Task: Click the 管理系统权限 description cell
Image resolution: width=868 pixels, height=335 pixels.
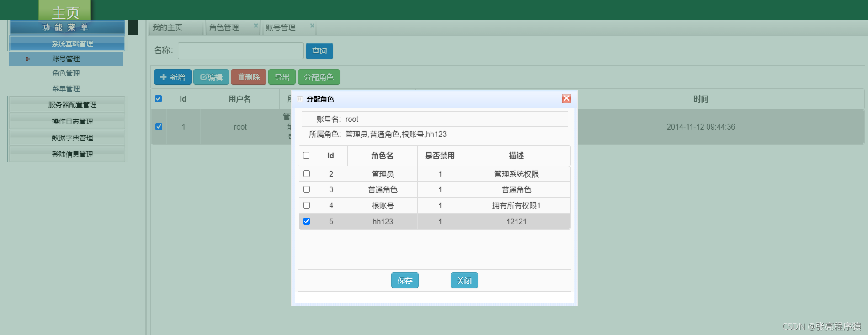Action: point(517,174)
